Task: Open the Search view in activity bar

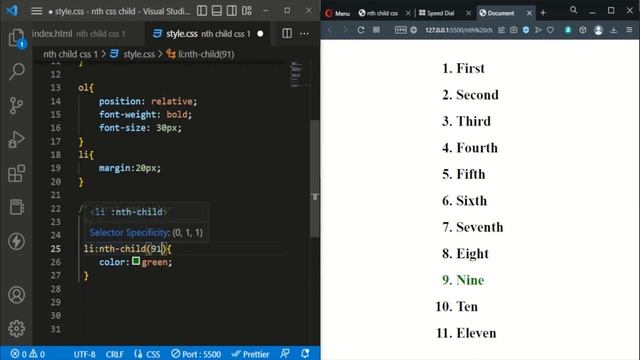Action: click(x=16, y=71)
